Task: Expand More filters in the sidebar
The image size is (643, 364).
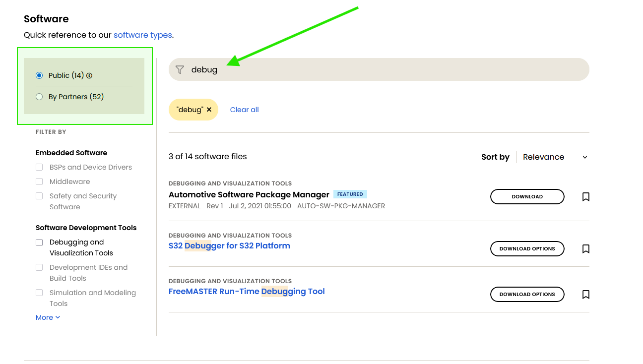Action: pyautogui.click(x=48, y=317)
